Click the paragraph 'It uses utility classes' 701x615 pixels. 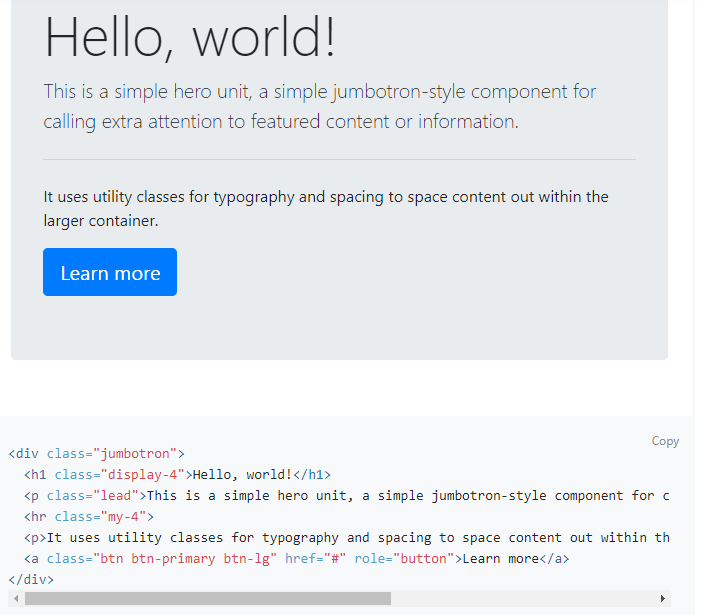pos(326,209)
